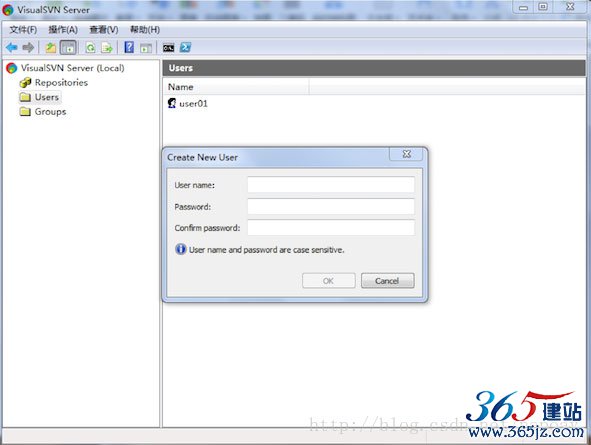Screen dimensions: 591x445
Task: Click the User name text field
Action: click(x=331, y=185)
